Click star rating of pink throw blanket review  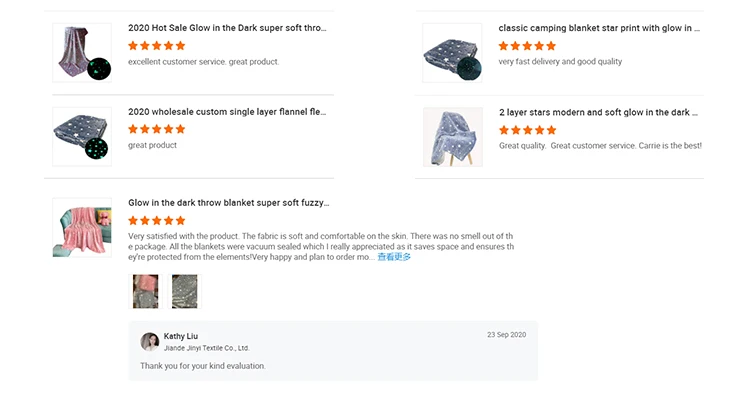(157, 220)
